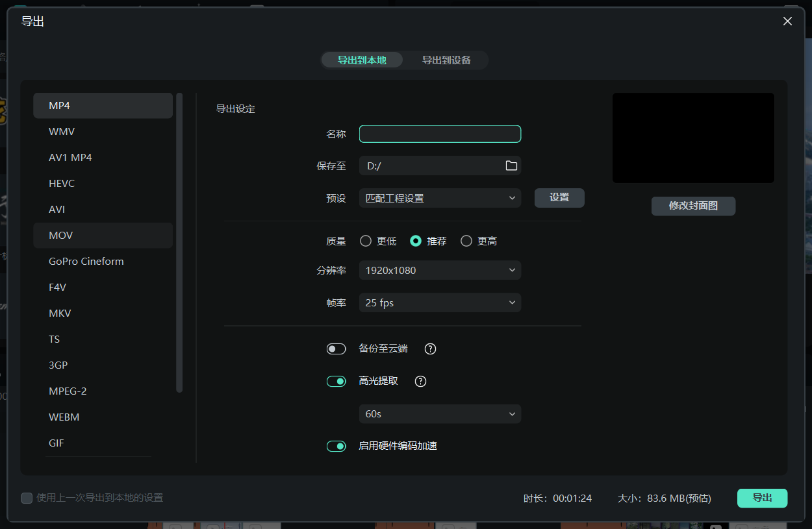Click the 高光提取 help question mark icon
Viewport: 812px width, 529px height.
[420, 381]
